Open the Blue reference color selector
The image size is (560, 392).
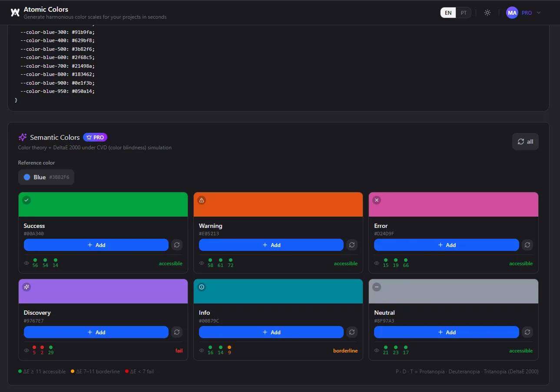point(46,177)
